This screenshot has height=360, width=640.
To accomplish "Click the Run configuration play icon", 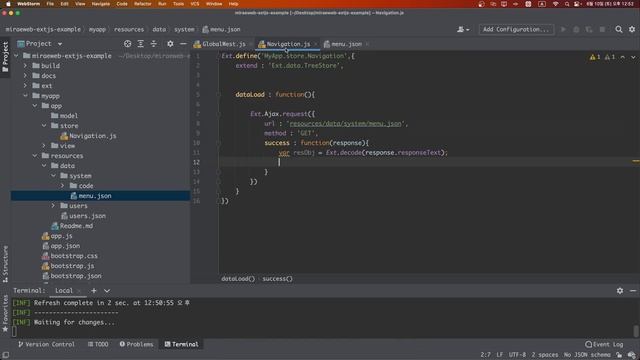I will pyautogui.click(x=563, y=29).
